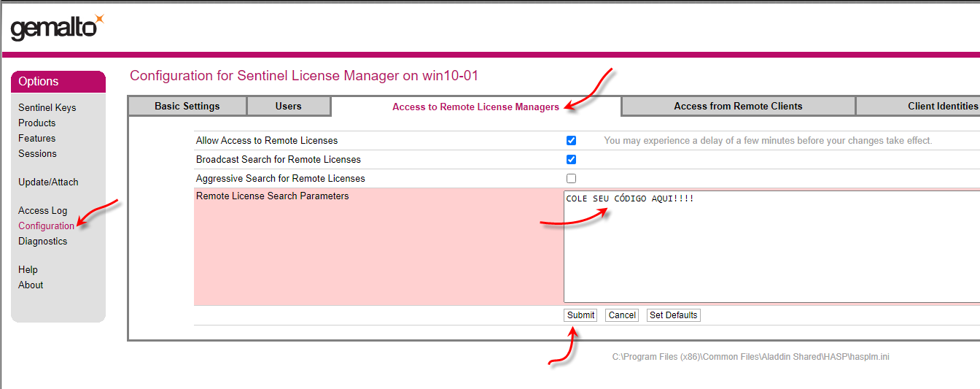The width and height of the screenshot is (980, 389).
Task: Uncheck Allow Access to Remote Licenses
Action: tap(571, 140)
